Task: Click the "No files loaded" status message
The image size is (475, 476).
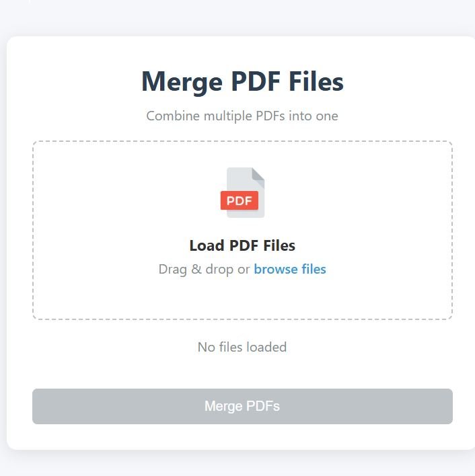Action: click(x=242, y=347)
